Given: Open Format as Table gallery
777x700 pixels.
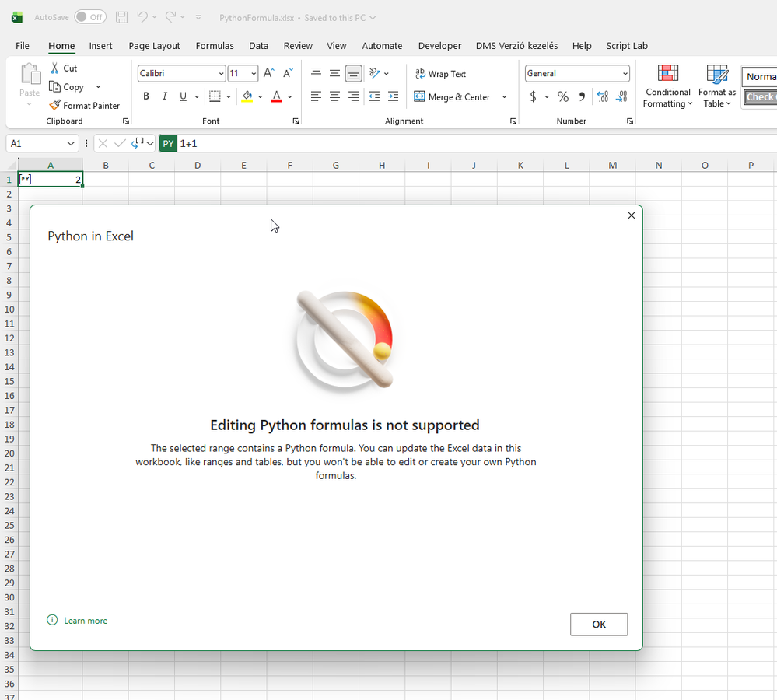Looking at the screenshot, I should point(717,86).
